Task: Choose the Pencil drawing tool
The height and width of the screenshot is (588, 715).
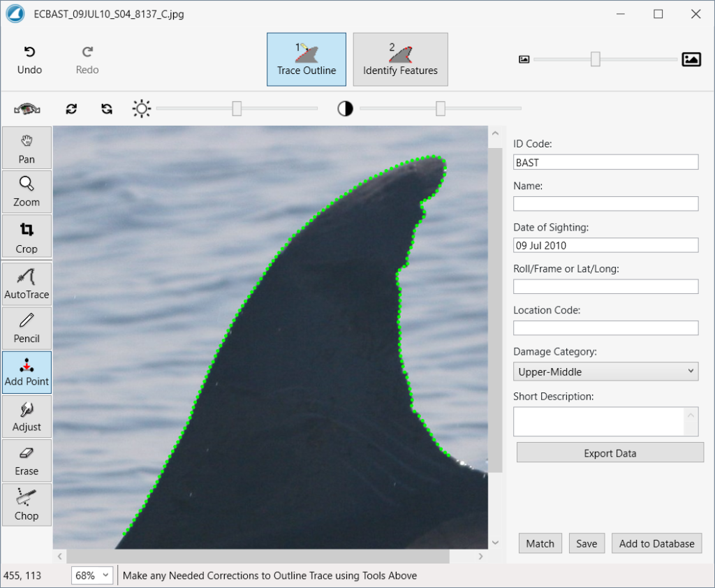Action: [x=27, y=328]
